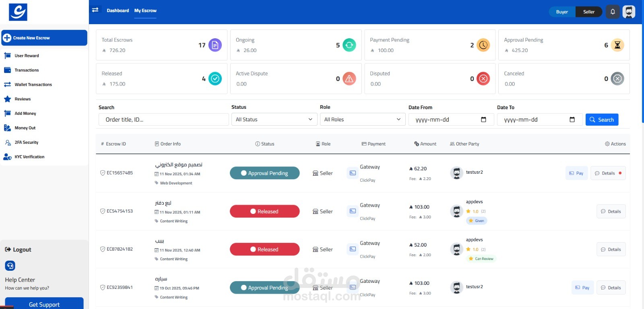Click the Active Dispute warning icon

click(x=349, y=79)
